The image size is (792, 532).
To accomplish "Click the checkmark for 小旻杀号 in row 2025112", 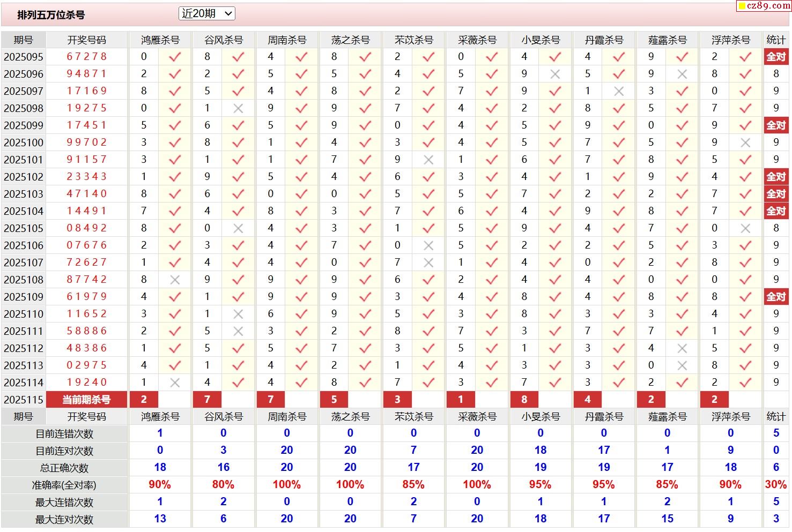I will tap(555, 348).
